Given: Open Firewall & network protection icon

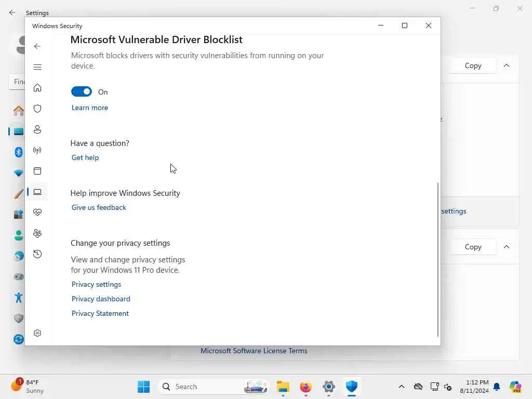Looking at the screenshot, I should click(x=37, y=150).
